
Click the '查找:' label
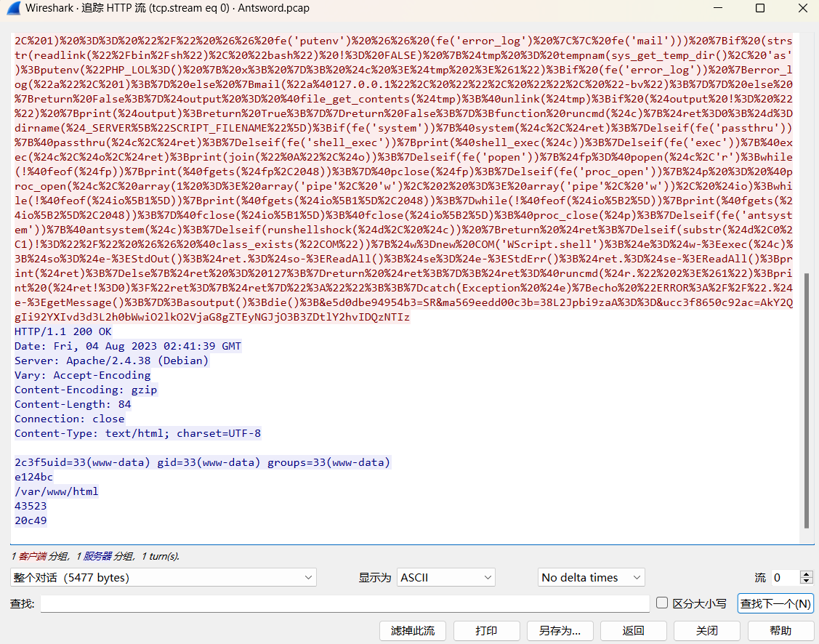[22, 604]
